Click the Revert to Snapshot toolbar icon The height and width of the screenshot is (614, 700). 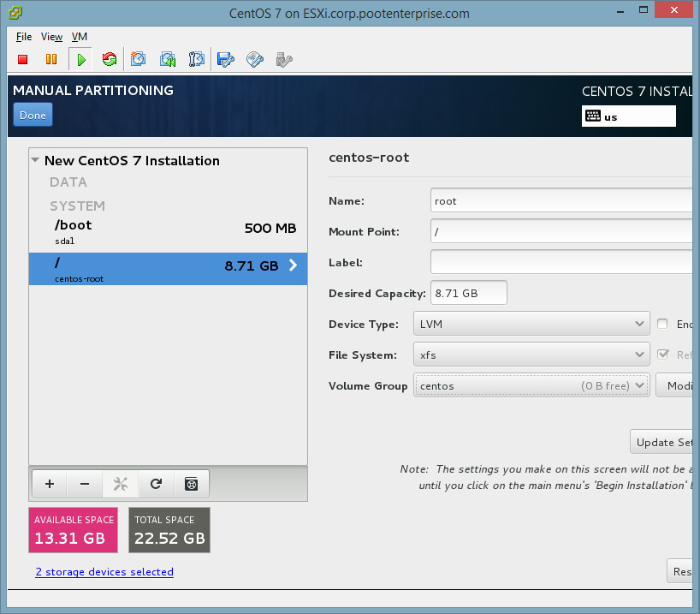[x=168, y=59]
